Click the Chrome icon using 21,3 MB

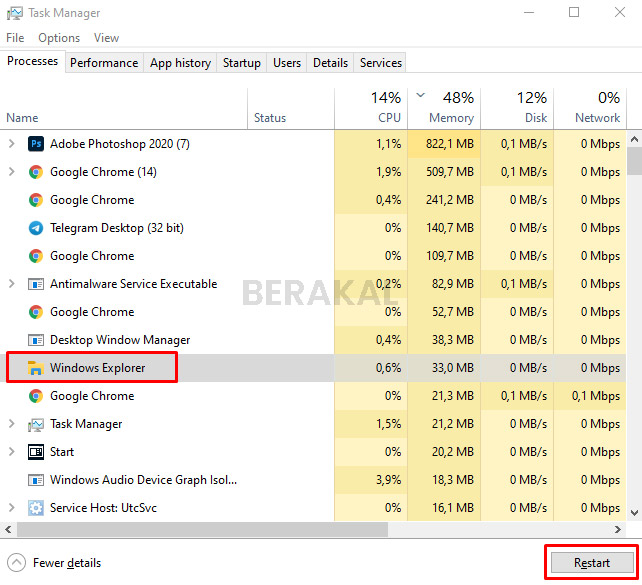point(36,396)
